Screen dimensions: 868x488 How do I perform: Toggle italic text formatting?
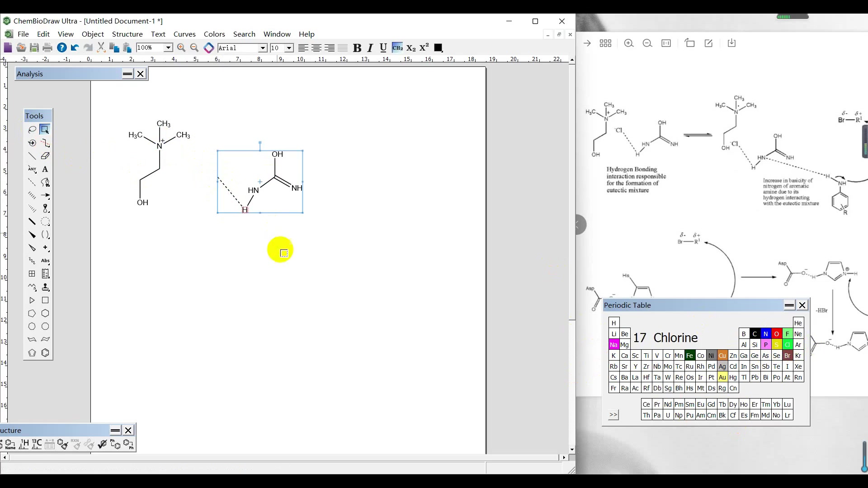pos(370,47)
